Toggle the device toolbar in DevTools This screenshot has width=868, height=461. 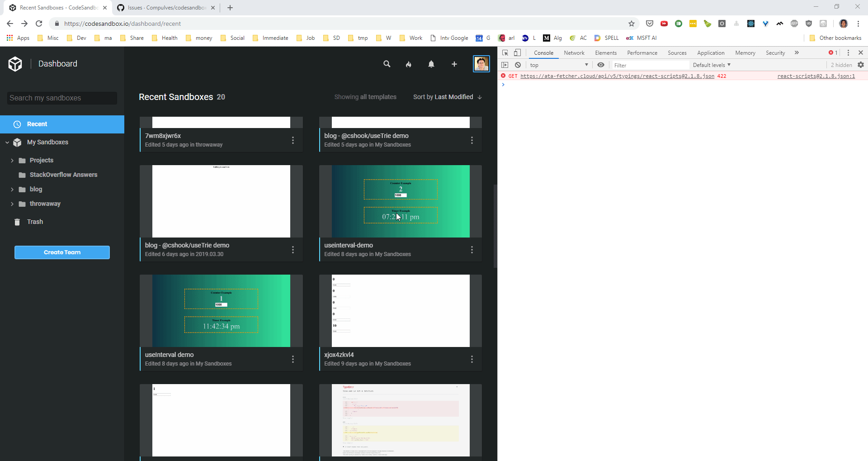[517, 52]
